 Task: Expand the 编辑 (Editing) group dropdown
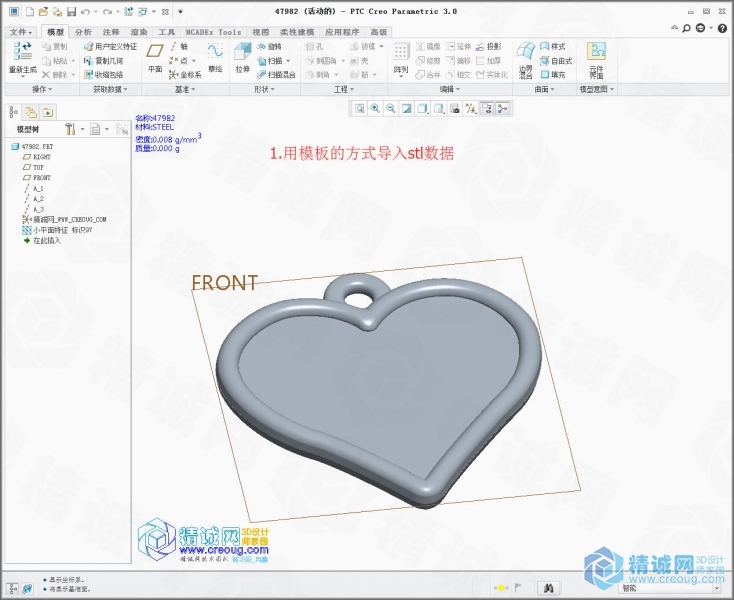tap(449, 89)
